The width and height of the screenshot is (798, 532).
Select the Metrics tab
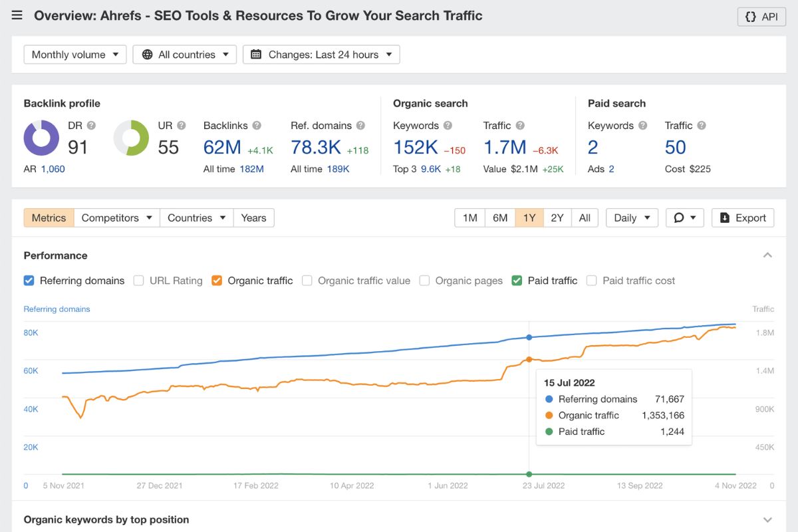tap(49, 217)
